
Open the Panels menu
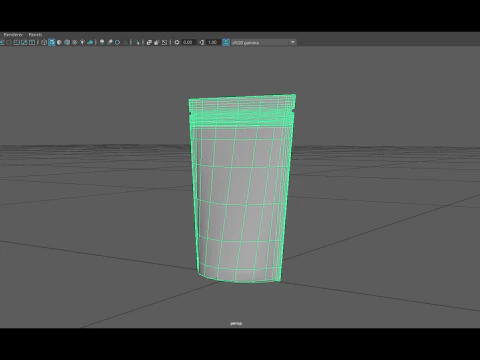(35, 35)
